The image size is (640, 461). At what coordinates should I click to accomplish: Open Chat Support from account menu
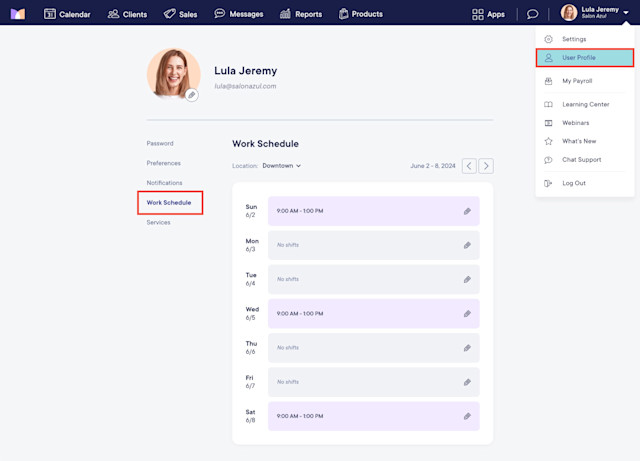click(584, 160)
